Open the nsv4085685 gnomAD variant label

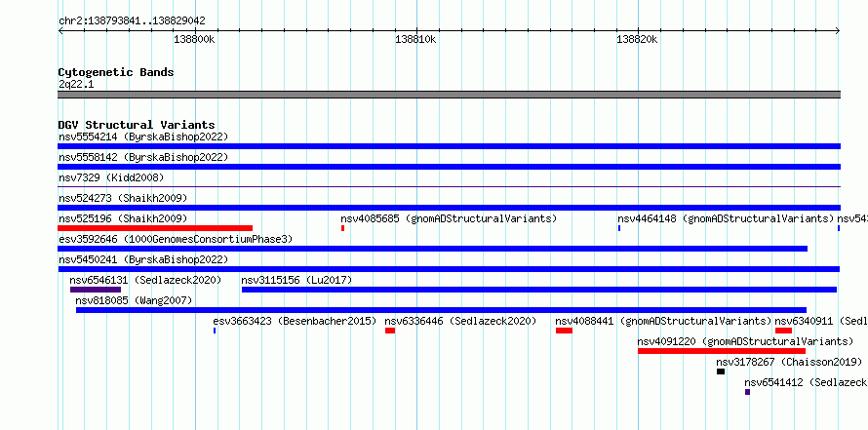(449, 218)
